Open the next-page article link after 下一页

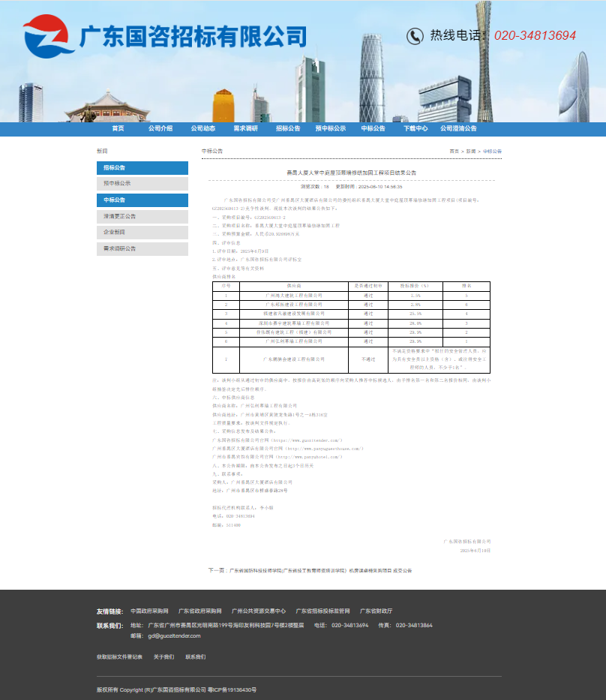coord(320,571)
